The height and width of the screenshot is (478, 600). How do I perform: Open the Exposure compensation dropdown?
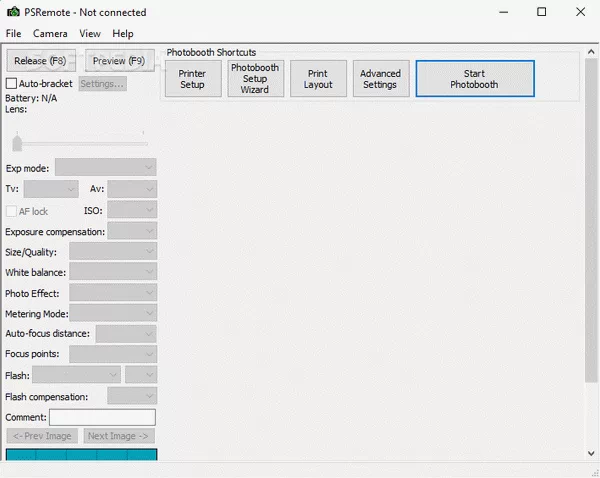click(132, 231)
